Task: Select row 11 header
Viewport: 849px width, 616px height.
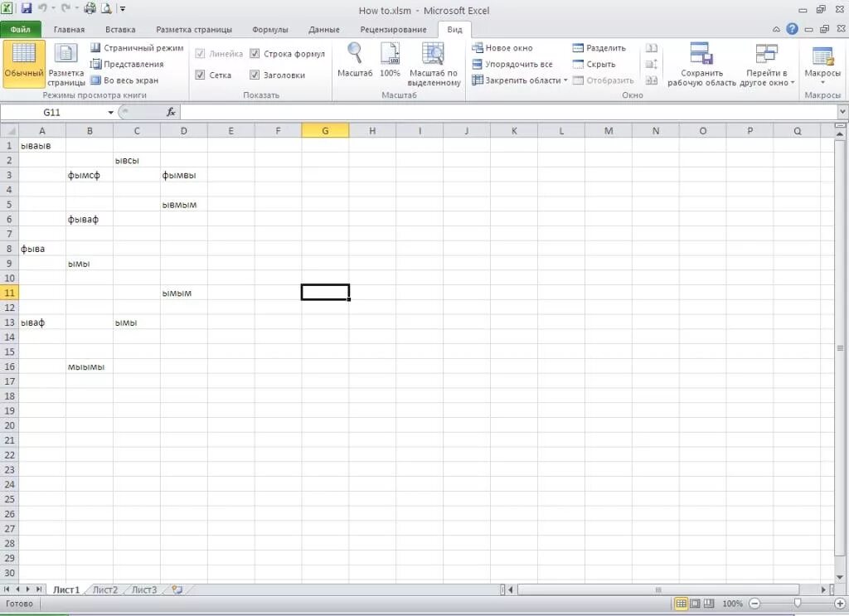Action: pyautogui.click(x=9, y=293)
